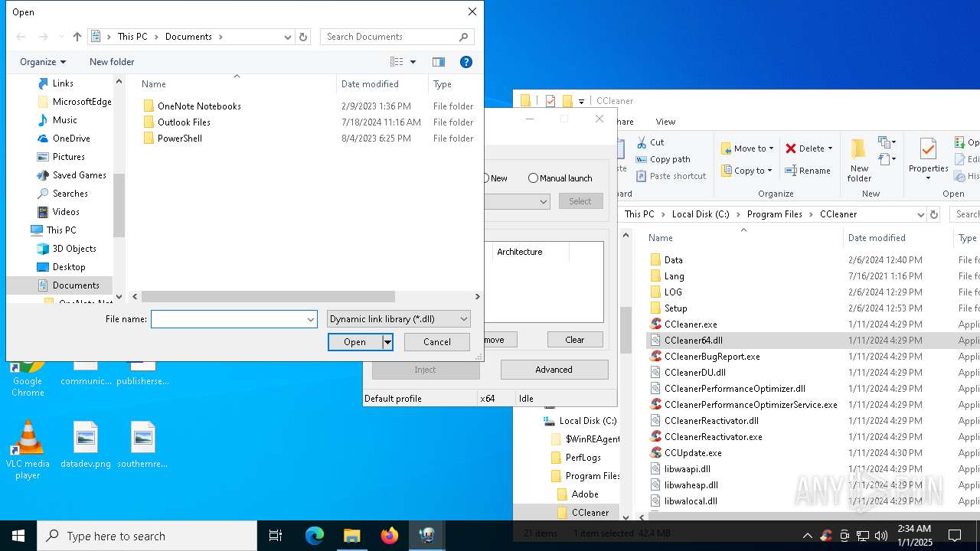Image resolution: width=980 pixels, height=551 pixels.
Task: Open the view options dropdown arrow
Action: pos(413,62)
